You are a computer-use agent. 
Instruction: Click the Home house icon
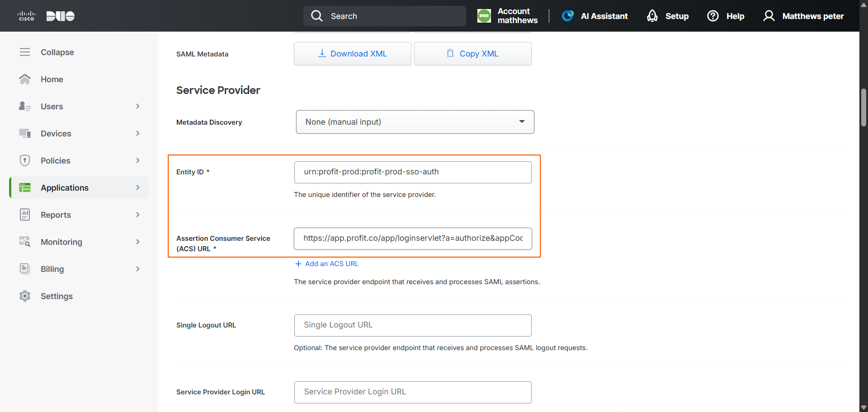pyautogui.click(x=25, y=79)
